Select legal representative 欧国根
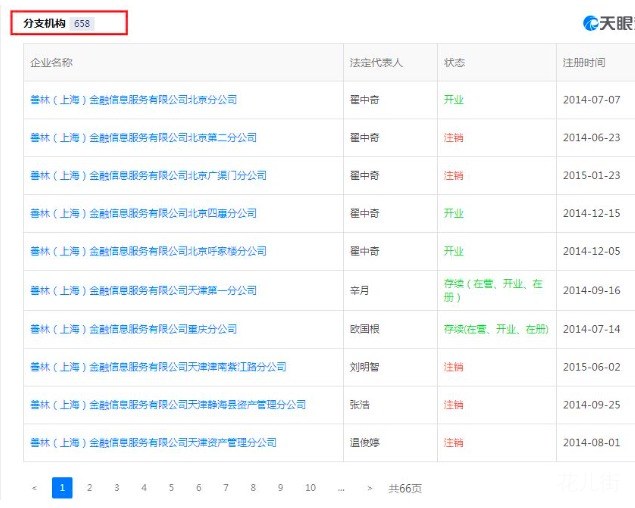Viewport: 635px width, 508px height. tap(364, 329)
